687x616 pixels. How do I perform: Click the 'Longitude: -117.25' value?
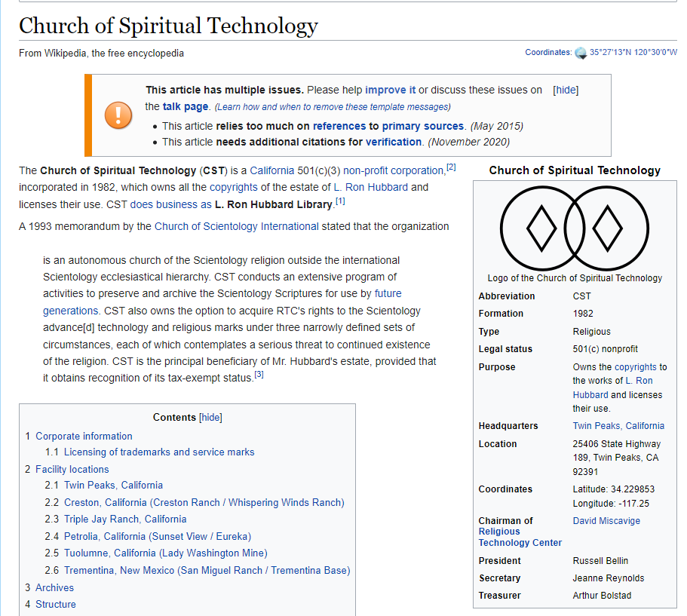click(611, 504)
